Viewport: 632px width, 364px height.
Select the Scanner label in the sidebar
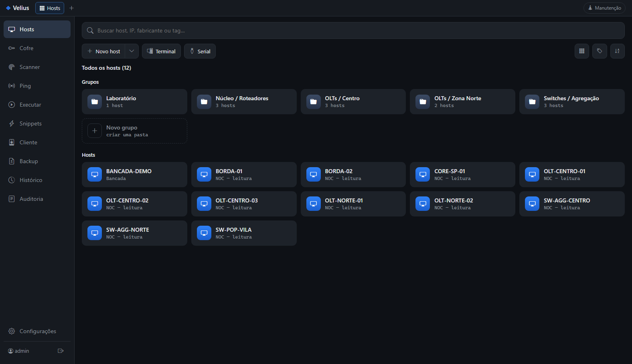tap(30, 67)
